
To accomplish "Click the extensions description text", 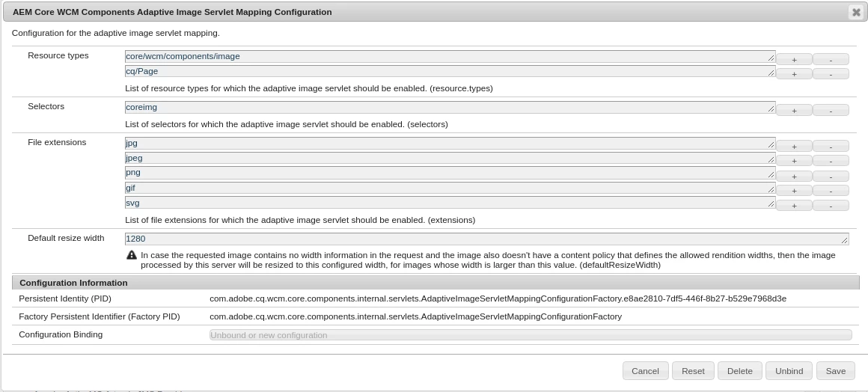I will coord(300,221).
